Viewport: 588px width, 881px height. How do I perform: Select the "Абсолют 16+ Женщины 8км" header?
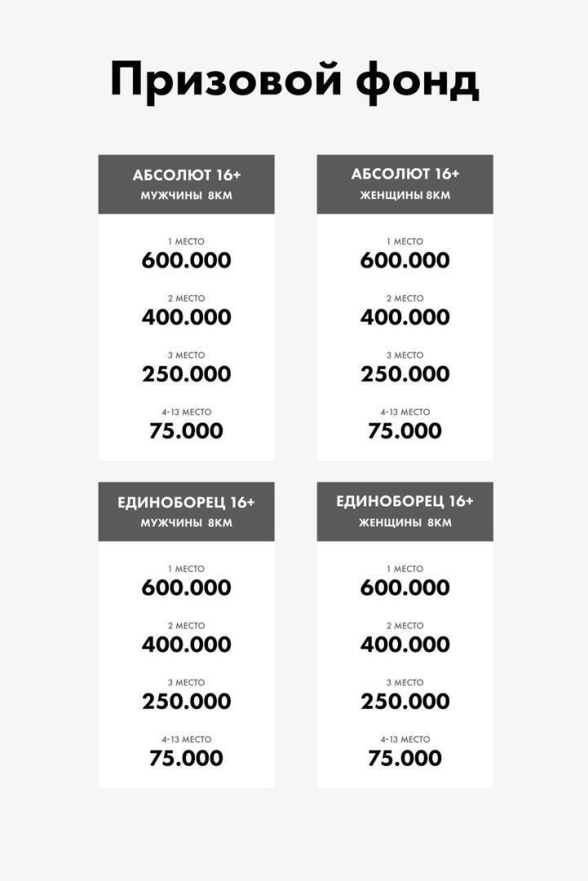click(x=405, y=184)
